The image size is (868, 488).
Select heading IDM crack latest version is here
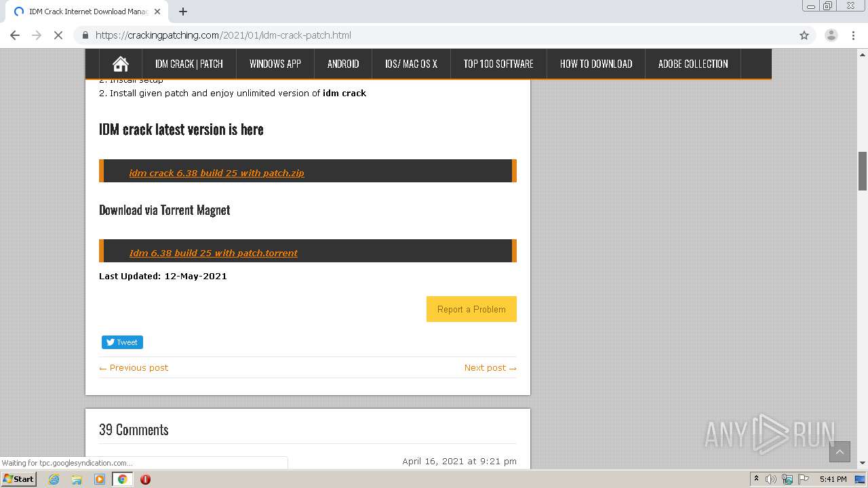tap(181, 129)
